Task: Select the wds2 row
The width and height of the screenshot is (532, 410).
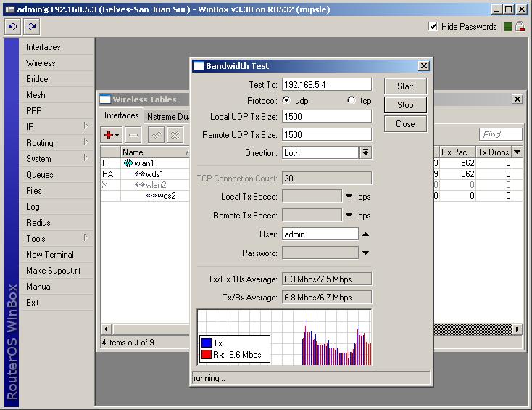Action: (145, 196)
